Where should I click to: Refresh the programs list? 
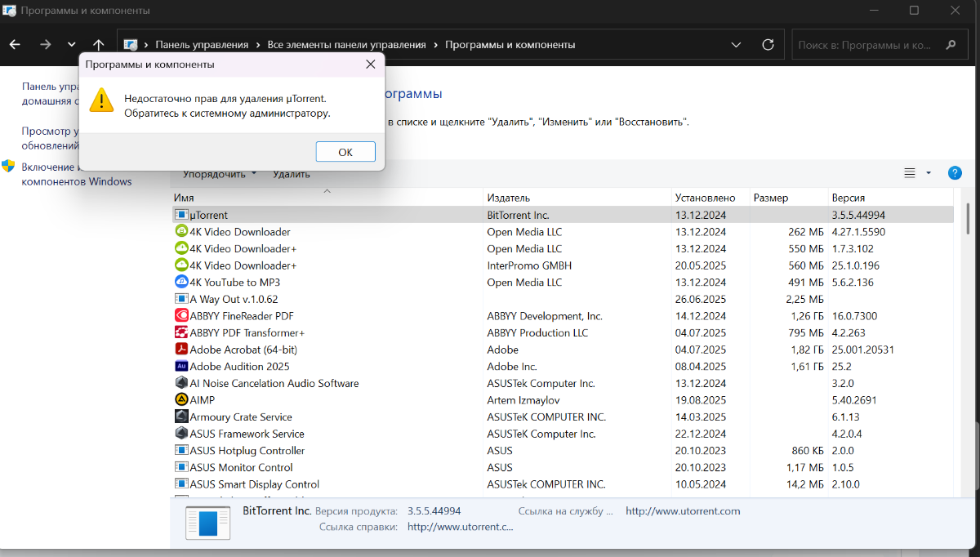(768, 45)
